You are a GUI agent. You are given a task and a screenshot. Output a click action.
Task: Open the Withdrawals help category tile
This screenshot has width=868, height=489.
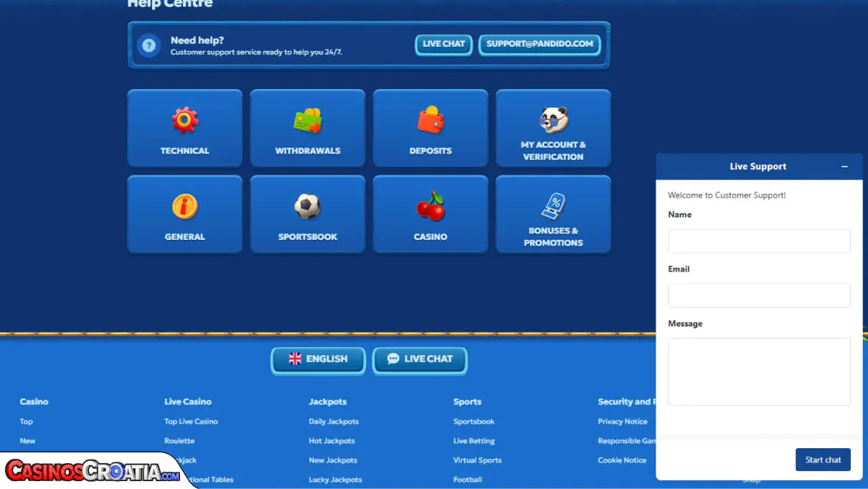click(x=308, y=128)
